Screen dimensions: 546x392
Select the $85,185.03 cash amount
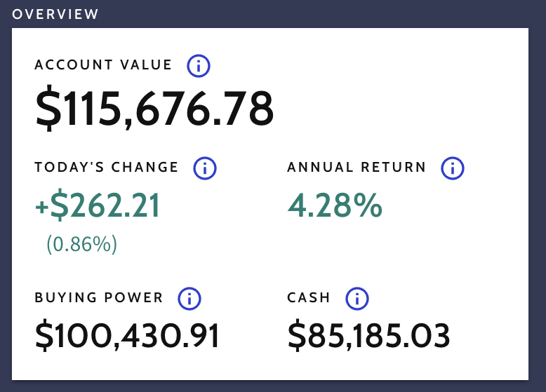coord(368,337)
